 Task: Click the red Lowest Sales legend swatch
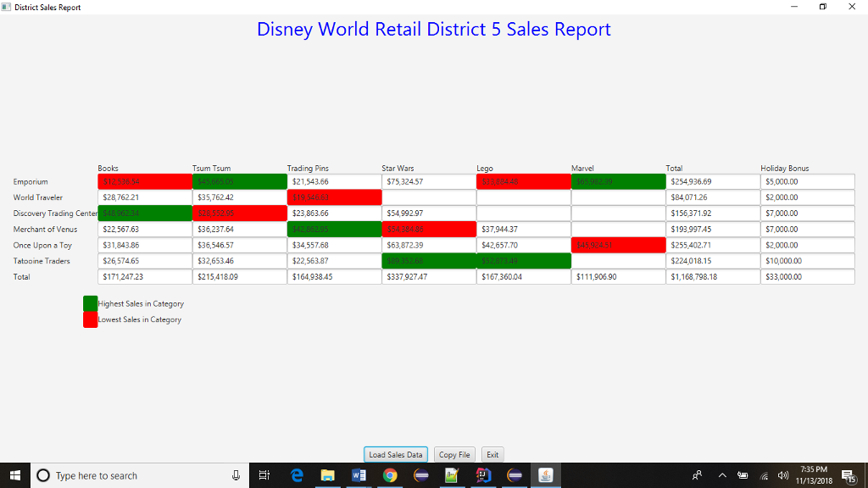(x=90, y=319)
